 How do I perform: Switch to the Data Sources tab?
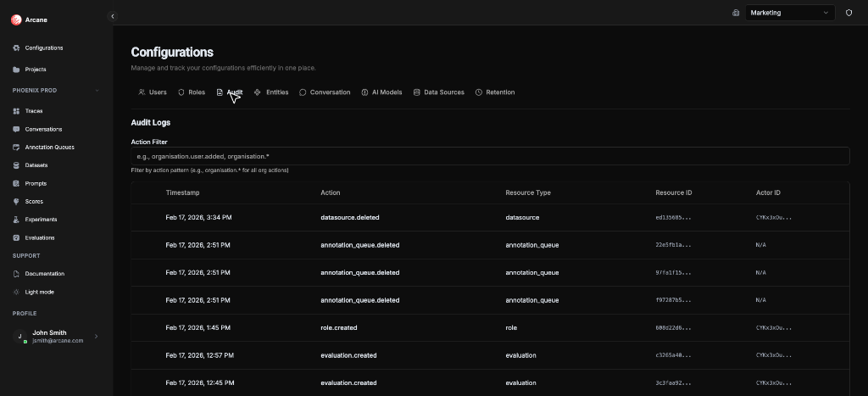439,92
